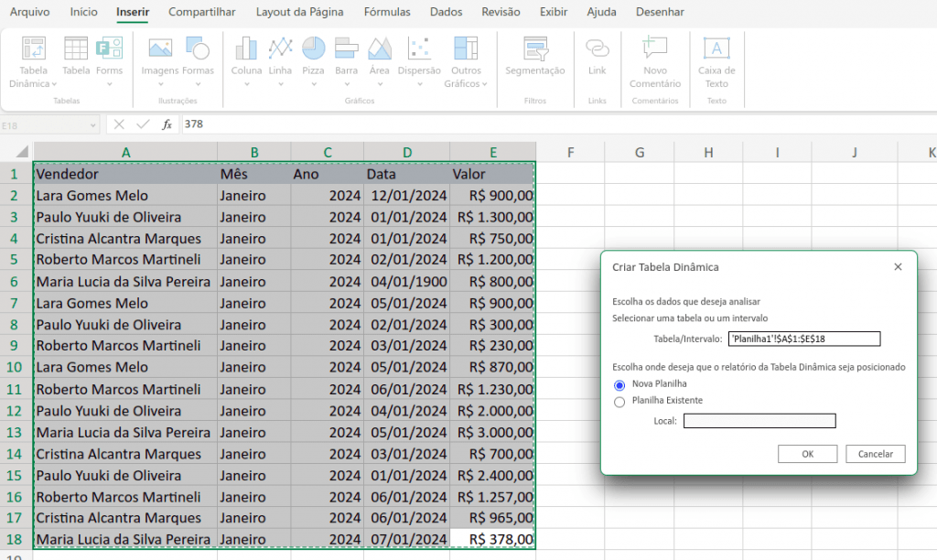
Task: Click the Tabela/Intervalo range field
Action: pyautogui.click(x=803, y=339)
